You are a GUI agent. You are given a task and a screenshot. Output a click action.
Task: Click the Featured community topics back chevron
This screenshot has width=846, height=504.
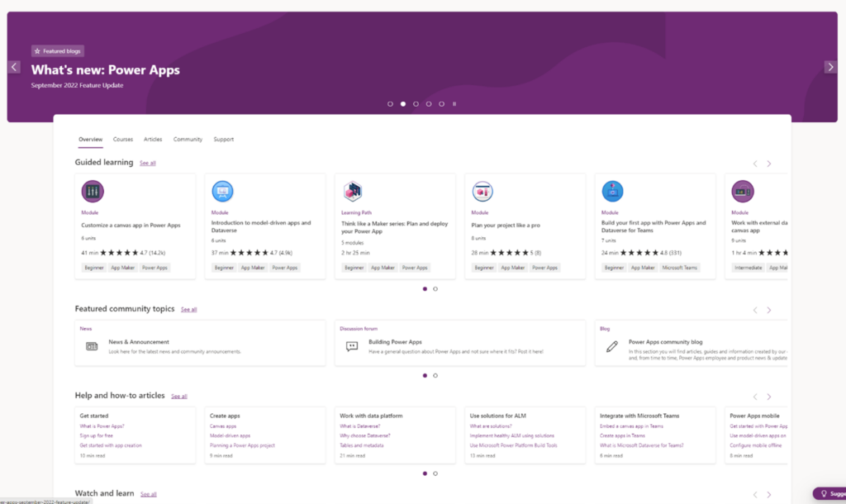tap(754, 310)
